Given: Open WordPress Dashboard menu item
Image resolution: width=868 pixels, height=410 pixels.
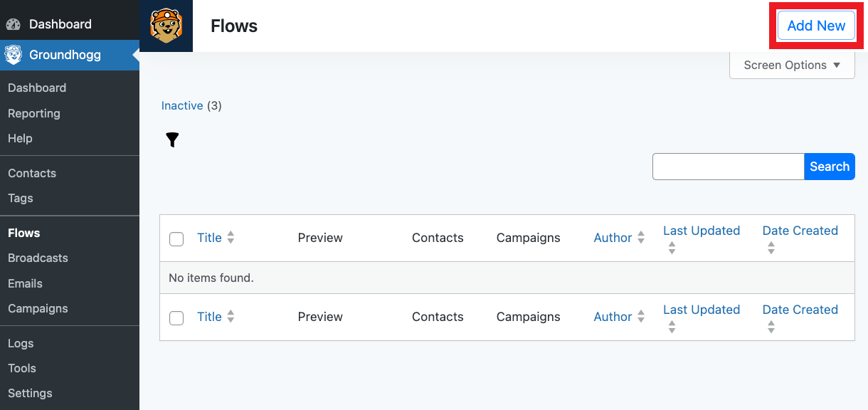Looking at the screenshot, I should [x=70, y=24].
